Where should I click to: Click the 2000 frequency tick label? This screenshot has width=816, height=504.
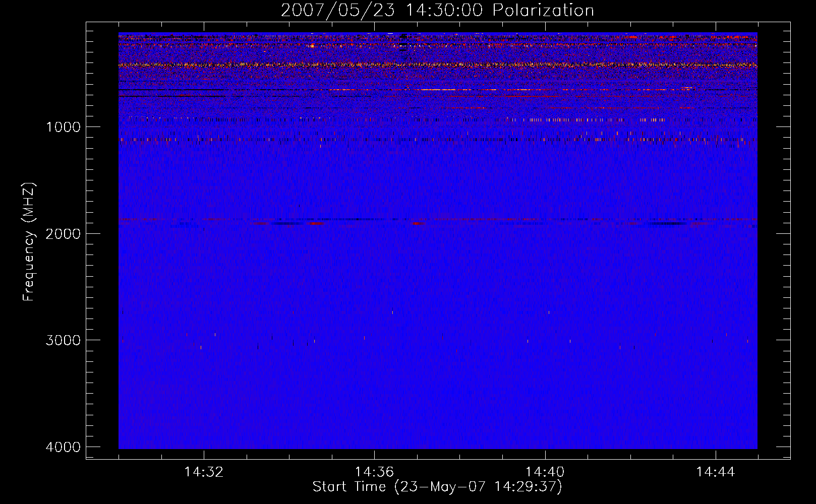(63, 234)
